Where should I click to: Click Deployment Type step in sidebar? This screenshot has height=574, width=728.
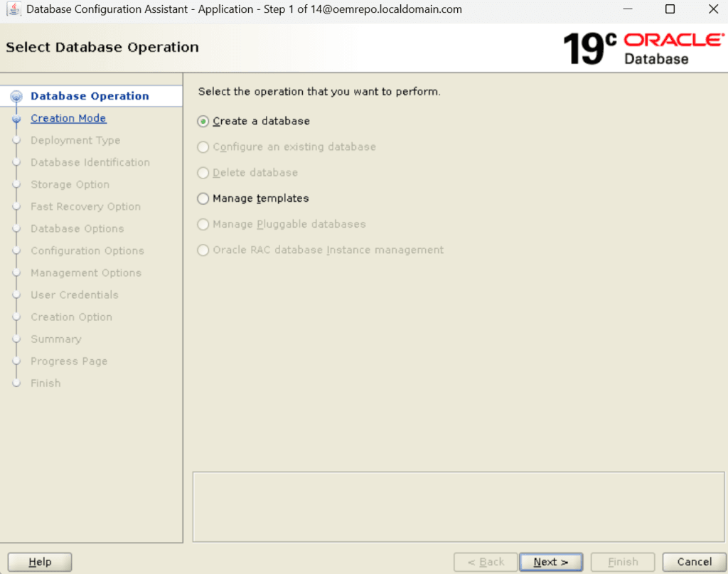pyautogui.click(x=75, y=140)
